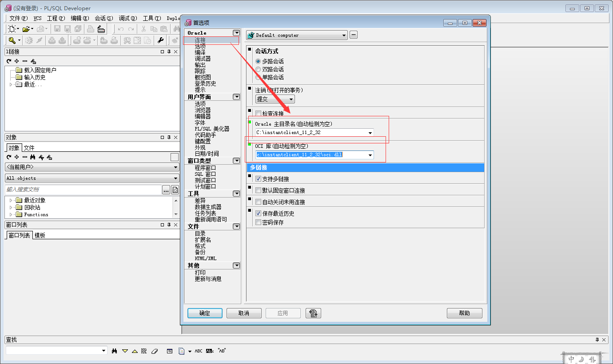Viewport: 613px width, 364px height.
Task: Click the folder filter icon in the Objects panel
Action: click(49, 157)
